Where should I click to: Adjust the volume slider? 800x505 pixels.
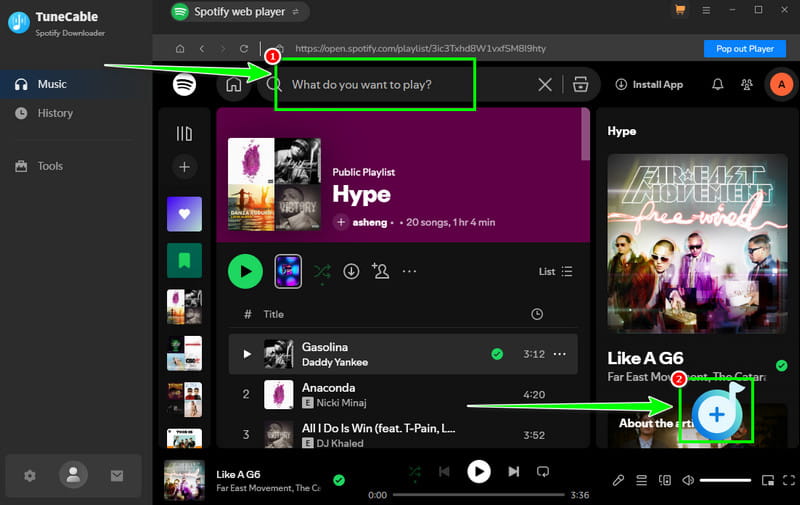(x=725, y=480)
